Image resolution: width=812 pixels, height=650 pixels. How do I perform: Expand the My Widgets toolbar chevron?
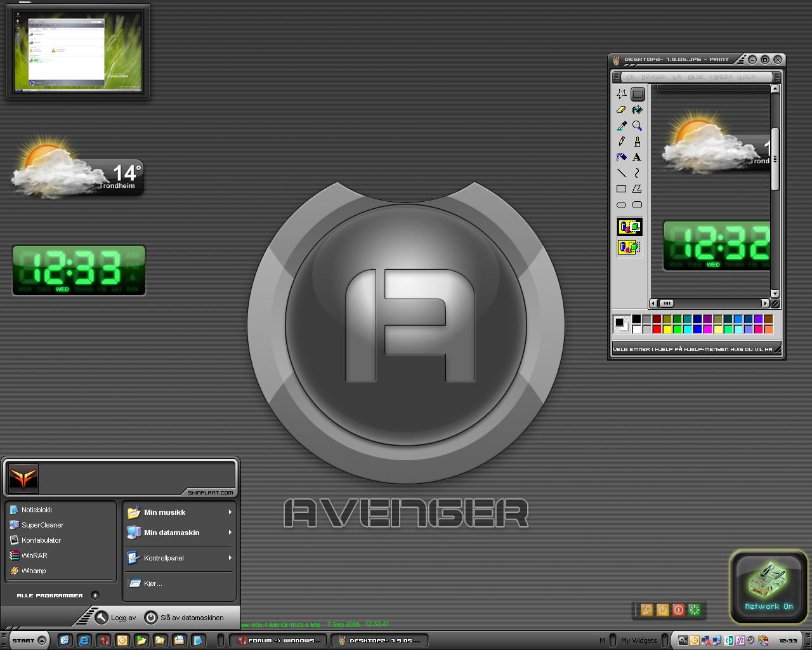pyautogui.click(x=665, y=640)
